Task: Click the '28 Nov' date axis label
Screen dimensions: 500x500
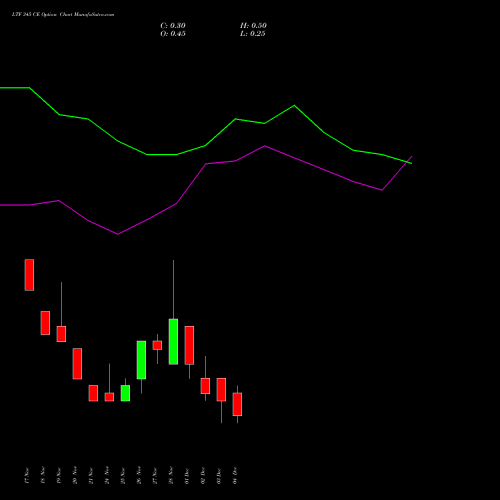Action: (x=171, y=475)
